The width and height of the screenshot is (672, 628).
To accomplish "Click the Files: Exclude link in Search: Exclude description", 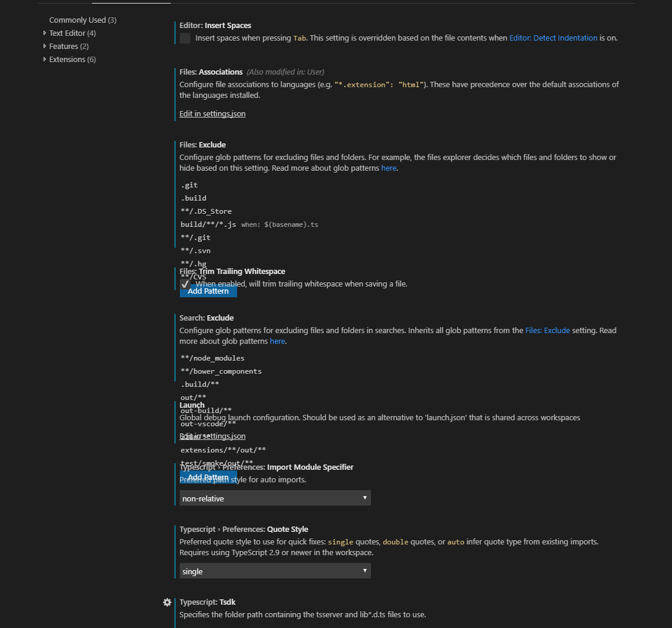I will [547, 330].
